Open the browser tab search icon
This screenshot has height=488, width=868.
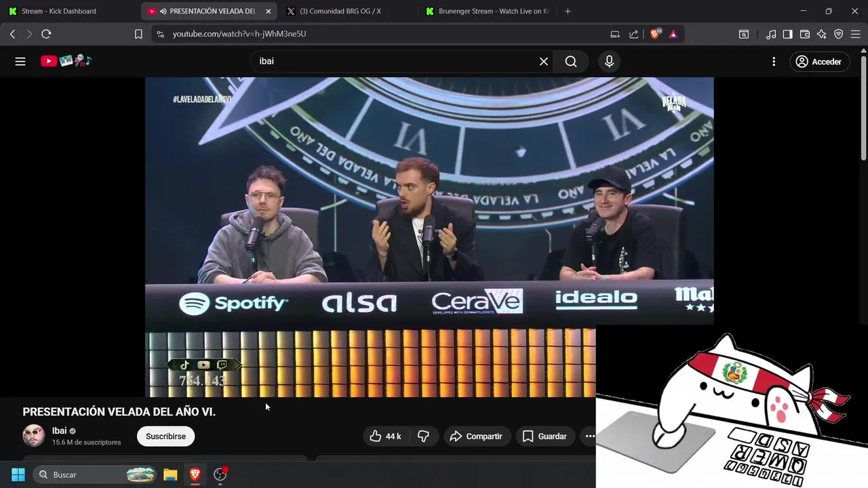click(x=744, y=34)
